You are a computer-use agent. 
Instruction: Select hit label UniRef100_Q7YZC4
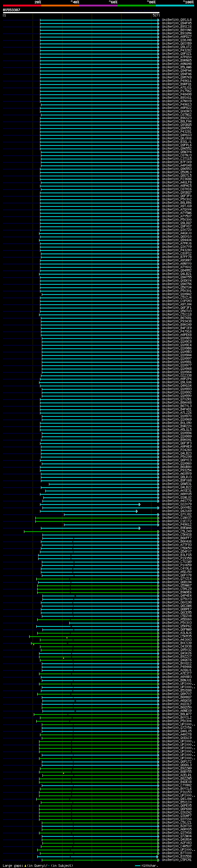point(177,579)
